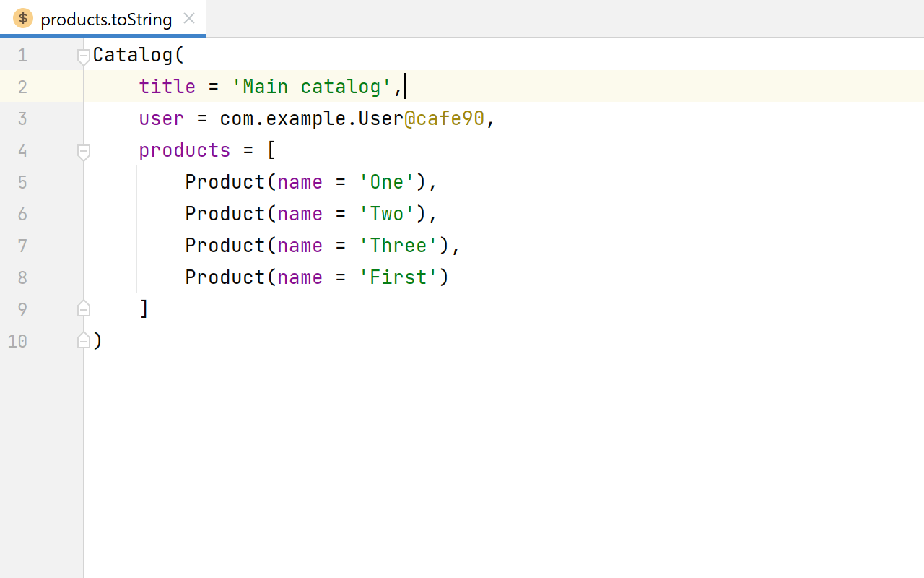The image size is (924, 578).
Task: Click the 'Three' string value
Action: (x=398, y=246)
